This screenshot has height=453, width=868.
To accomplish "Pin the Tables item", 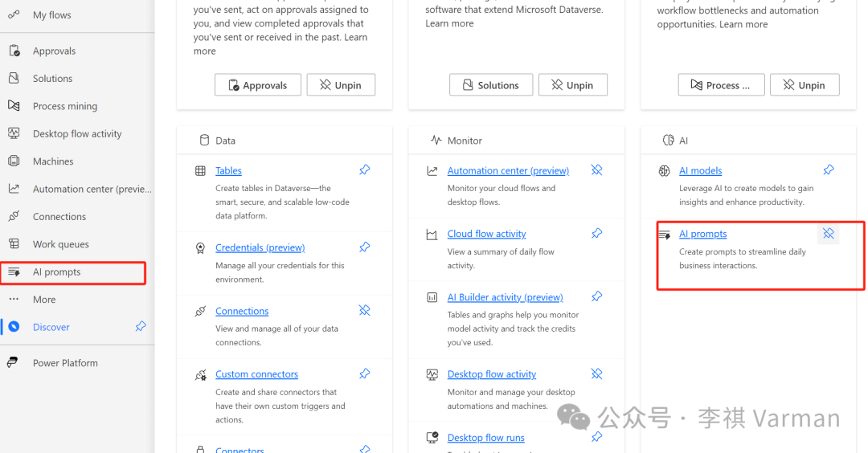I will pos(364,170).
